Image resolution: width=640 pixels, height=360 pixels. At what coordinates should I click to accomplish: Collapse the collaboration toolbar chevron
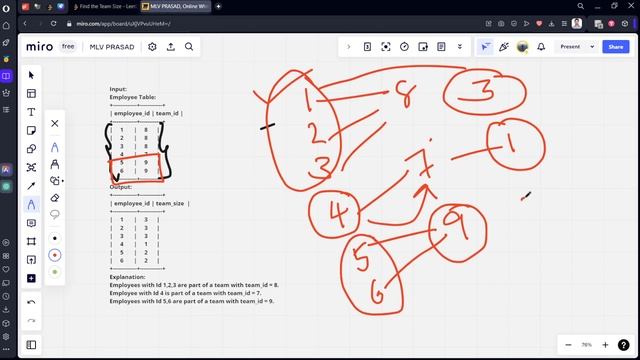pyautogui.click(x=349, y=47)
